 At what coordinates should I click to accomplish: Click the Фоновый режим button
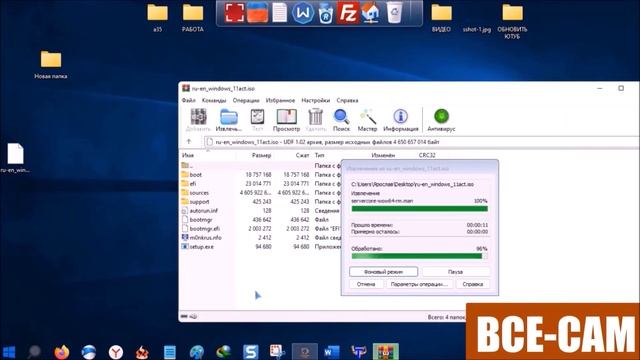coord(383,271)
